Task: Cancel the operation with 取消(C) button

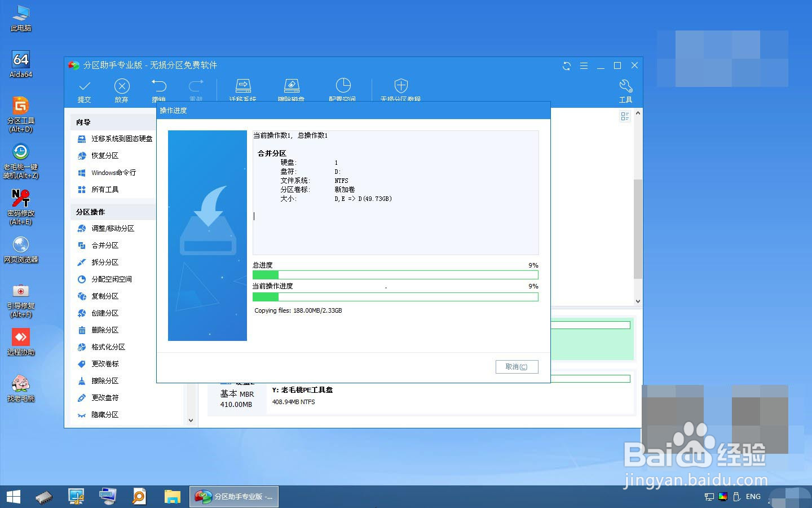Action: point(517,367)
